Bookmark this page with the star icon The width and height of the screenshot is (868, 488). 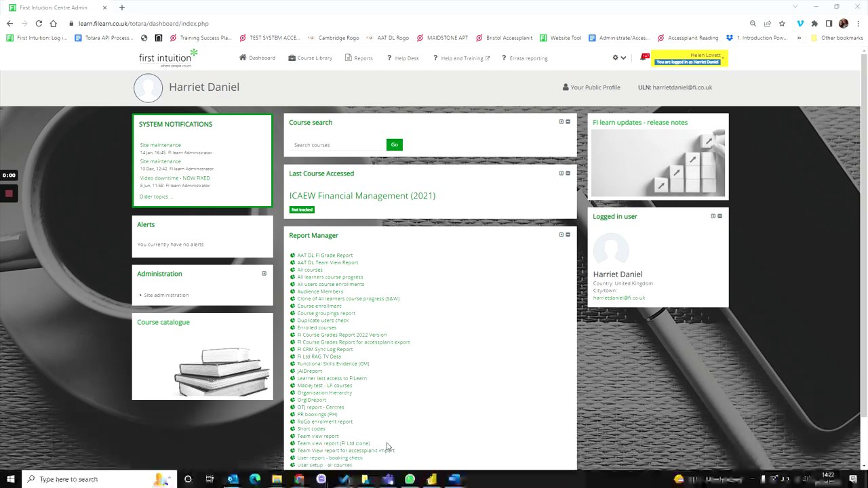(x=782, y=23)
